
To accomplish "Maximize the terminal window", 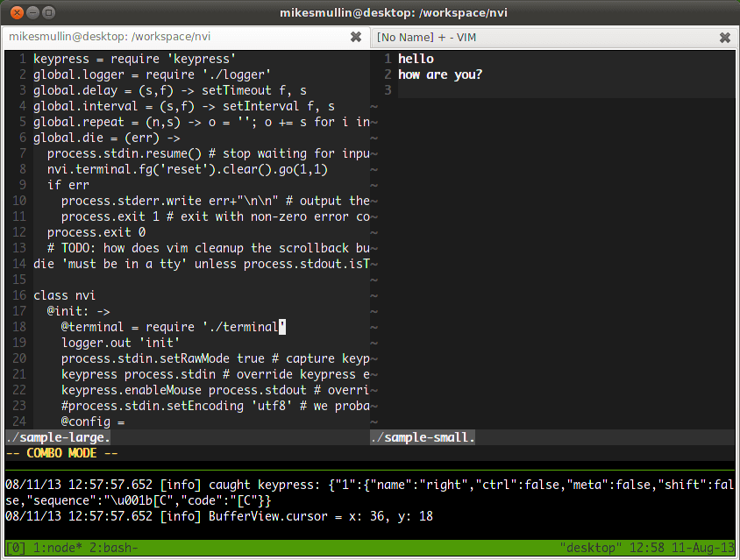I will tap(47, 12).
